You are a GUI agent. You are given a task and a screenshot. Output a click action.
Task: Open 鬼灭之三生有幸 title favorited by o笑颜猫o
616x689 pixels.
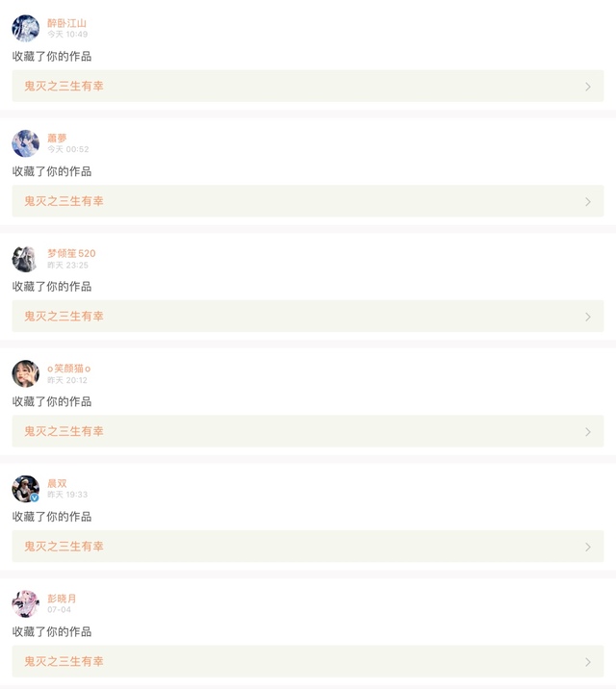point(64,432)
